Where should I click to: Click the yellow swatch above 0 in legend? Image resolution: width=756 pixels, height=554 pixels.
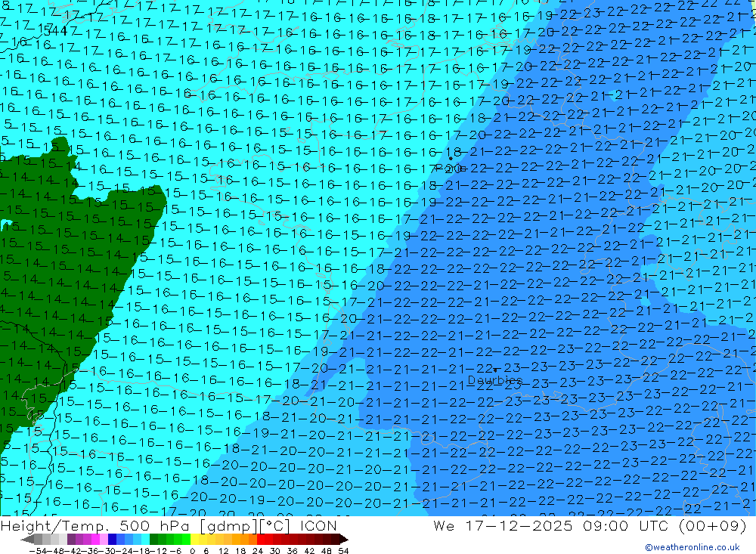coord(195,539)
